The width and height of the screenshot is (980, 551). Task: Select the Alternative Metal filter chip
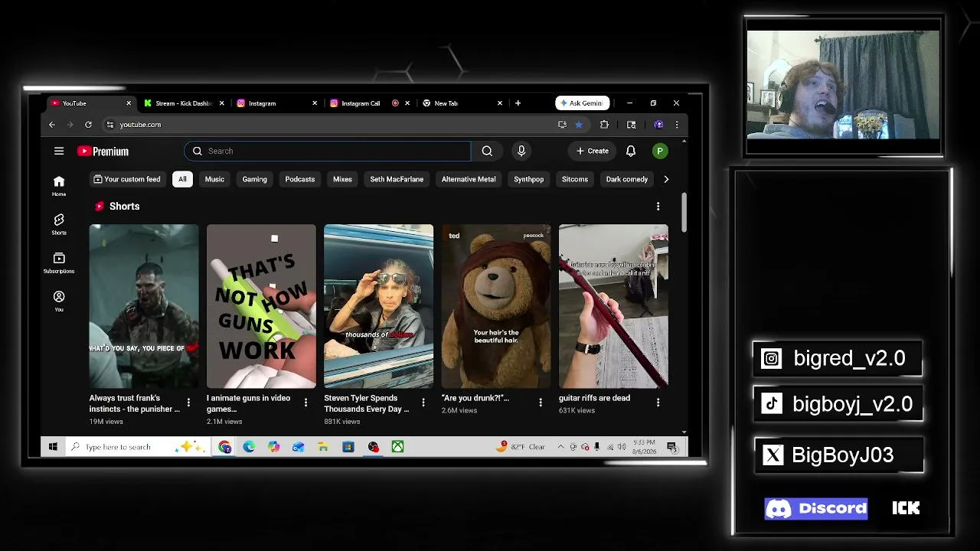(x=469, y=179)
